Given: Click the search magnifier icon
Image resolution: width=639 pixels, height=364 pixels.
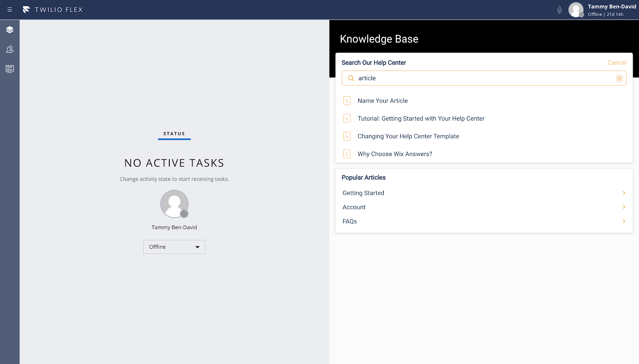Looking at the screenshot, I should [351, 78].
